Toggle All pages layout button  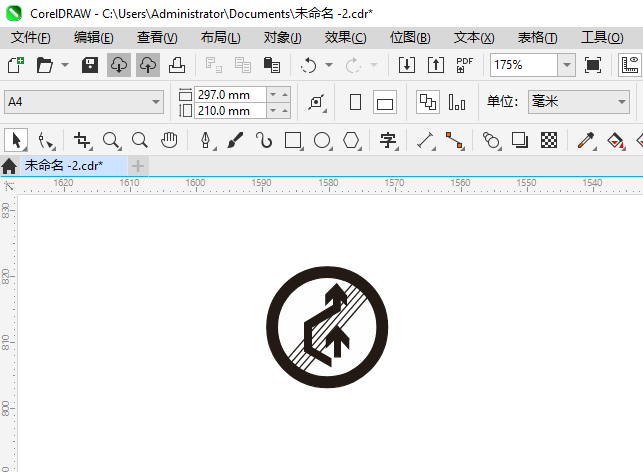point(428,102)
